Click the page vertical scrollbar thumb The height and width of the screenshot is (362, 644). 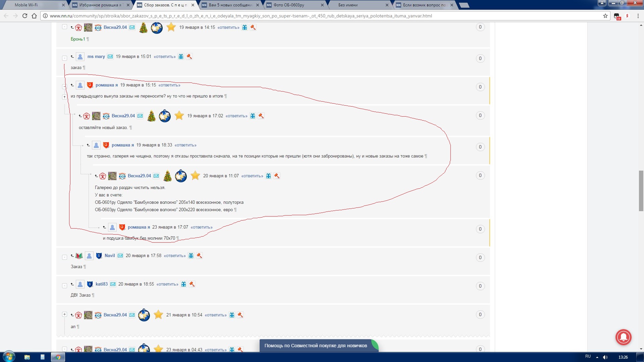(x=641, y=191)
